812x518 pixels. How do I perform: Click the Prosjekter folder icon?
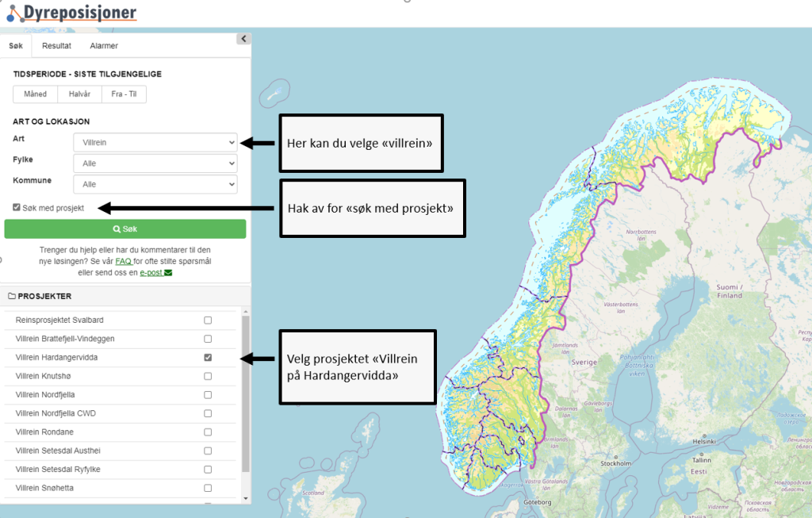pyautogui.click(x=12, y=297)
